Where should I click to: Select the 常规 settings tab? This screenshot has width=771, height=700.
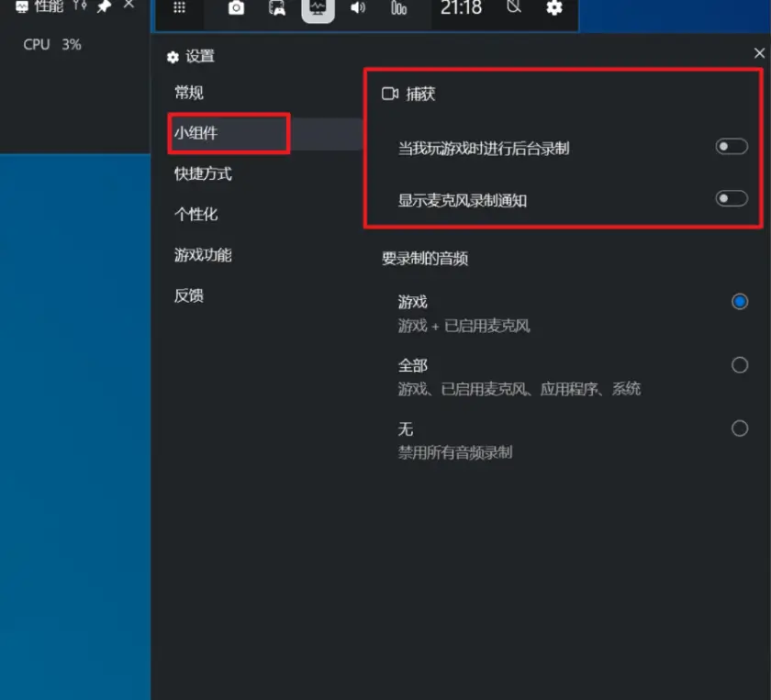(x=189, y=93)
